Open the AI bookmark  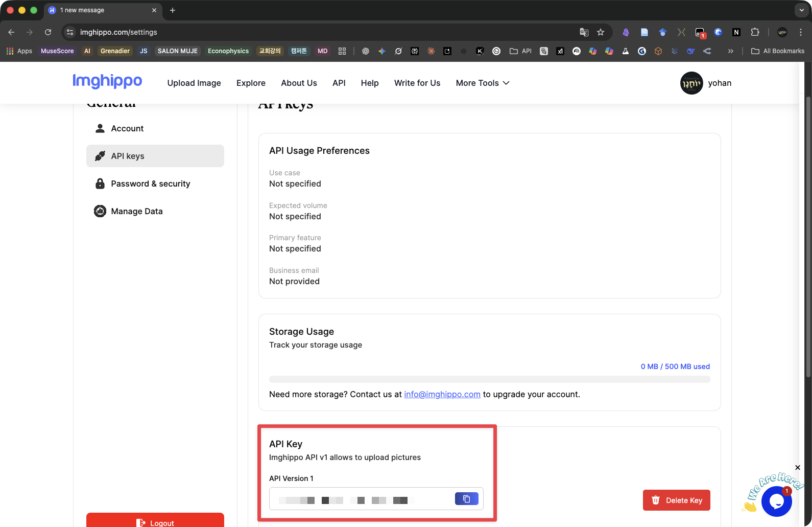(87, 51)
